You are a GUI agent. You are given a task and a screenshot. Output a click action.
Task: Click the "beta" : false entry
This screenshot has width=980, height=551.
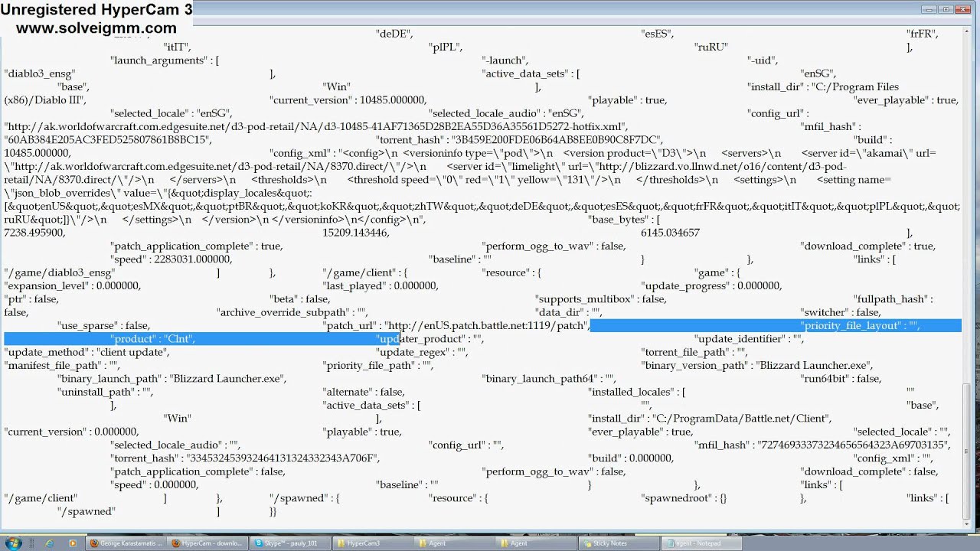tap(299, 299)
